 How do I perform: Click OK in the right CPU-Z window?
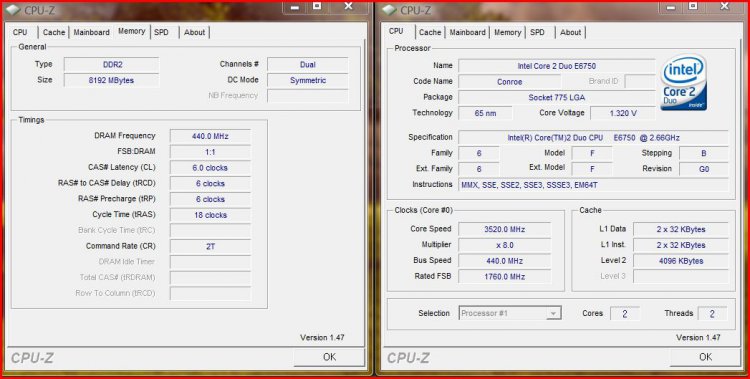(x=706, y=357)
